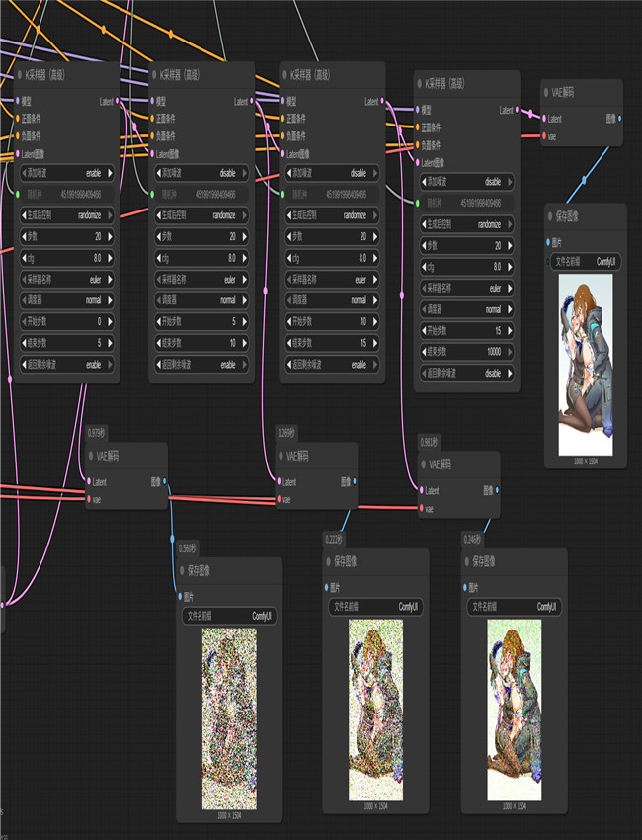
Task: Increase 结束步数 10000 using its right arrow
Action: click(x=511, y=352)
